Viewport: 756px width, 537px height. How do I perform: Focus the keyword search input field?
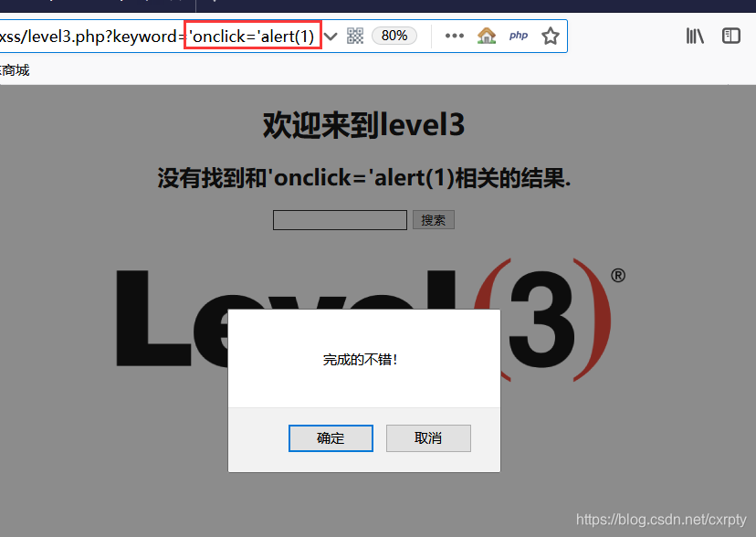340,220
